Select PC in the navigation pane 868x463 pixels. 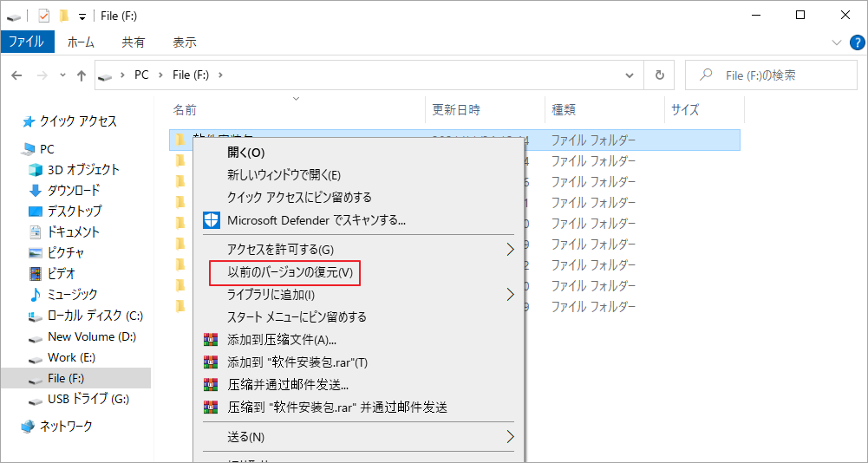(37, 149)
